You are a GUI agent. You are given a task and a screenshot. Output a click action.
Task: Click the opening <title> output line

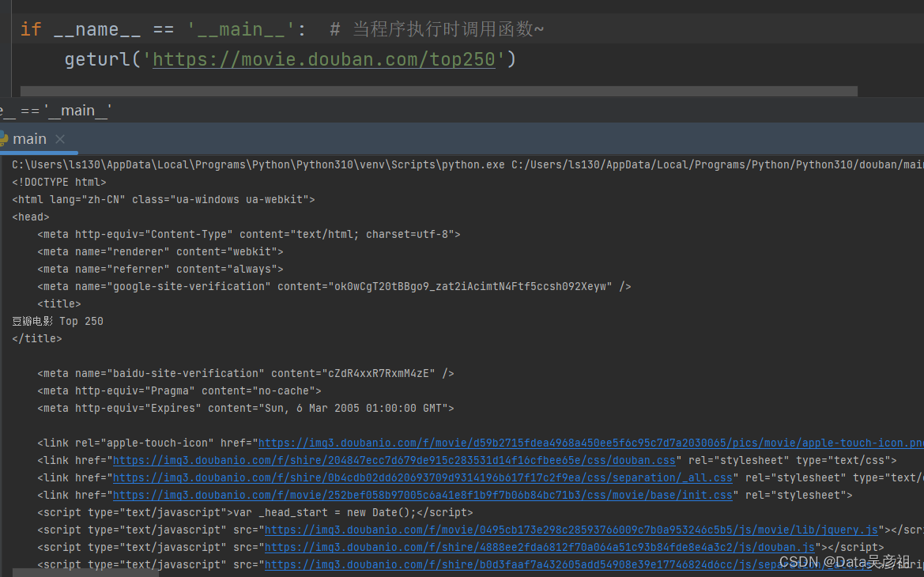pos(59,304)
